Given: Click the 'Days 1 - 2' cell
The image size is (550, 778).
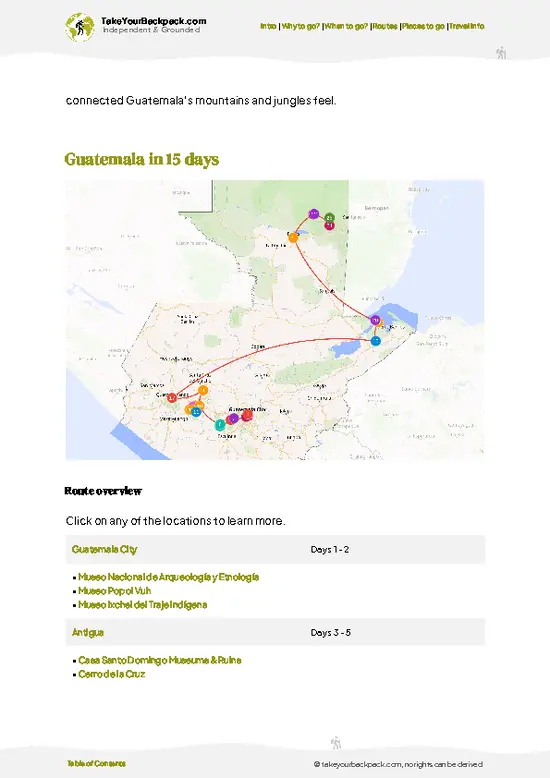Looking at the screenshot, I should tap(330, 550).
